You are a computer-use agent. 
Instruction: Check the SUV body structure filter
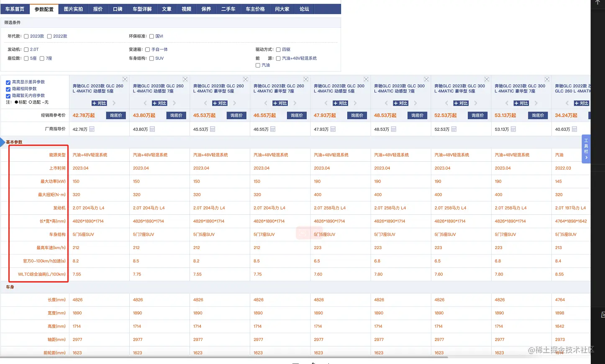pyautogui.click(x=151, y=59)
